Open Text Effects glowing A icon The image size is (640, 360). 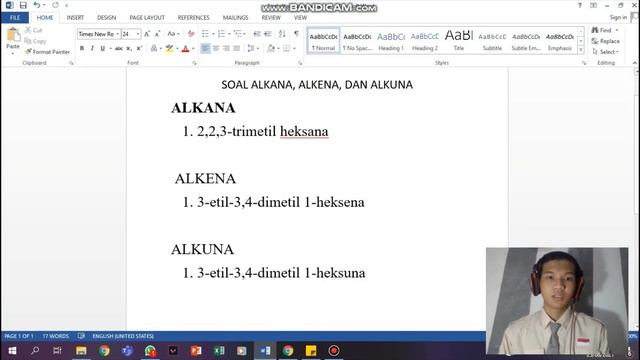tap(154, 49)
